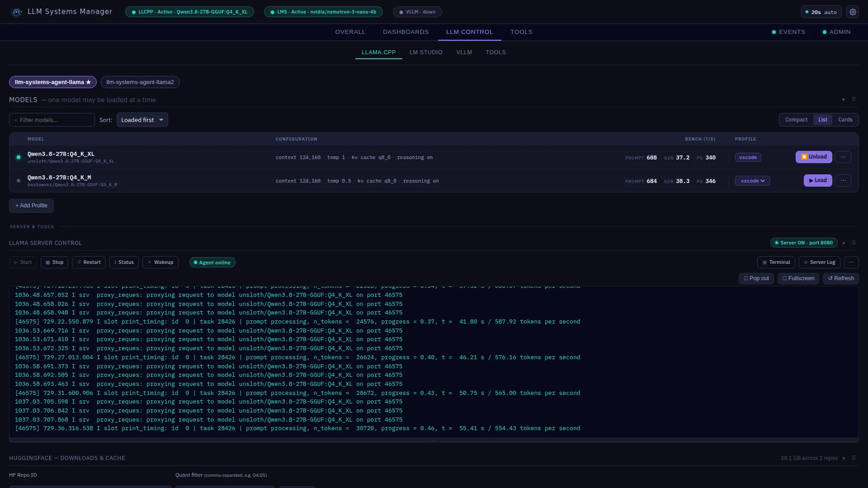Go to the OVERALL tab
The height and width of the screenshot is (488, 868).
point(350,32)
